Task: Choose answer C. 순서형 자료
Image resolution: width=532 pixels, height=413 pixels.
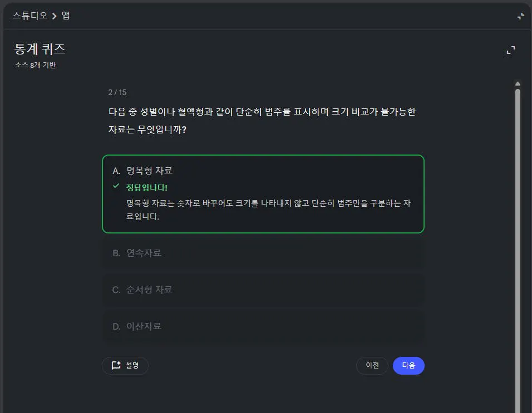Action: 263,290
